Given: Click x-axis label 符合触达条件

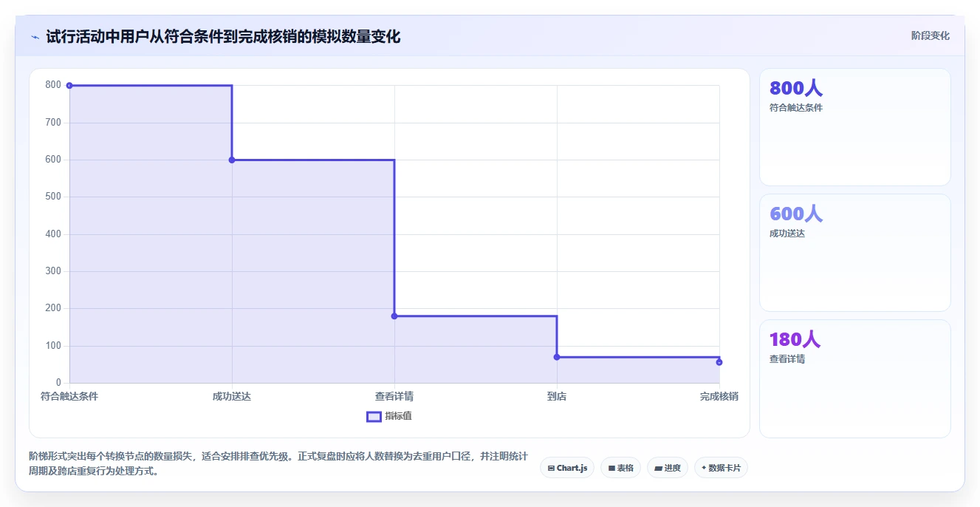Looking at the screenshot, I should click(69, 396).
